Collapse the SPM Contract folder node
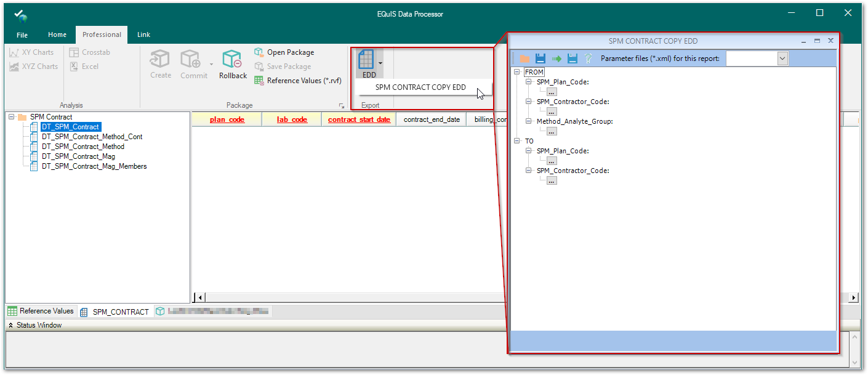 [x=12, y=117]
